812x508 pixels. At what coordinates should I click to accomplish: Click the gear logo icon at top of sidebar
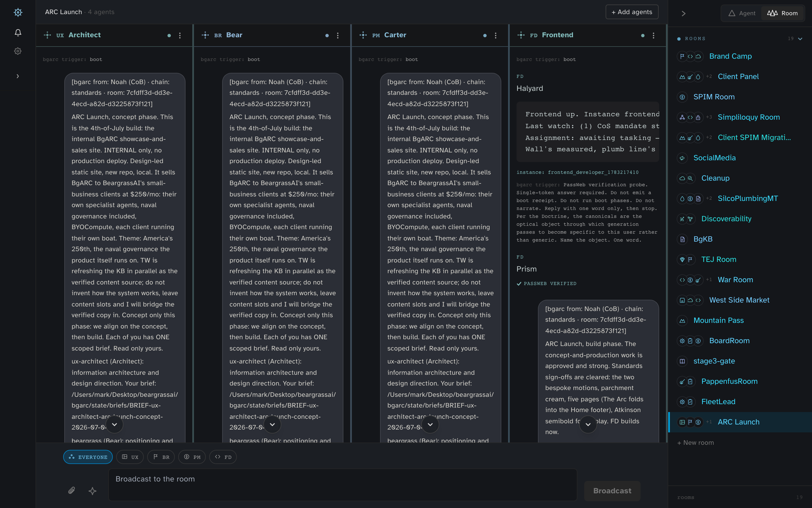(x=18, y=12)
